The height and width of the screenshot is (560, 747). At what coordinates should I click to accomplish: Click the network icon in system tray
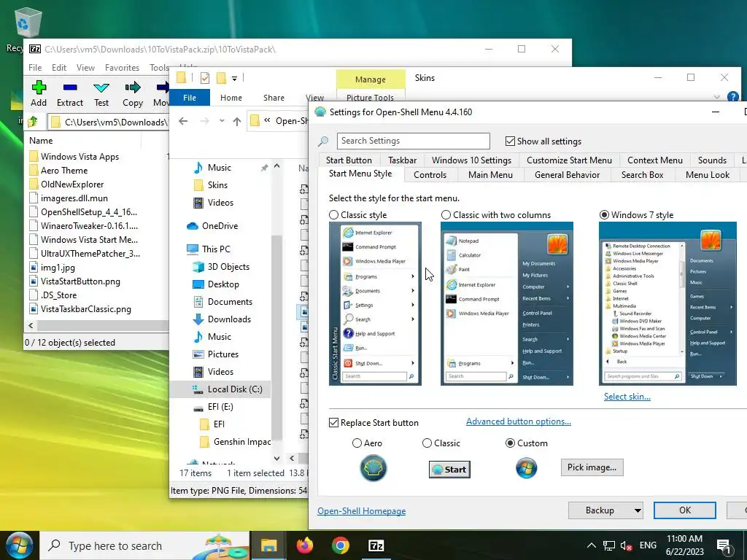[x=609, y=545]
